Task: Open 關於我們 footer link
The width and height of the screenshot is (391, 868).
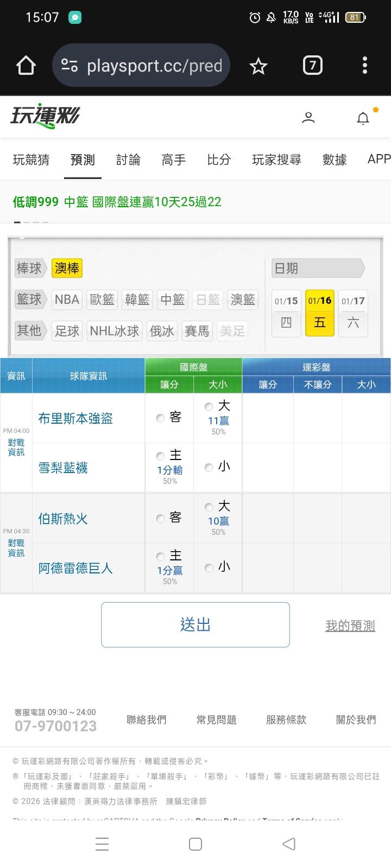Action: (356, 720)
